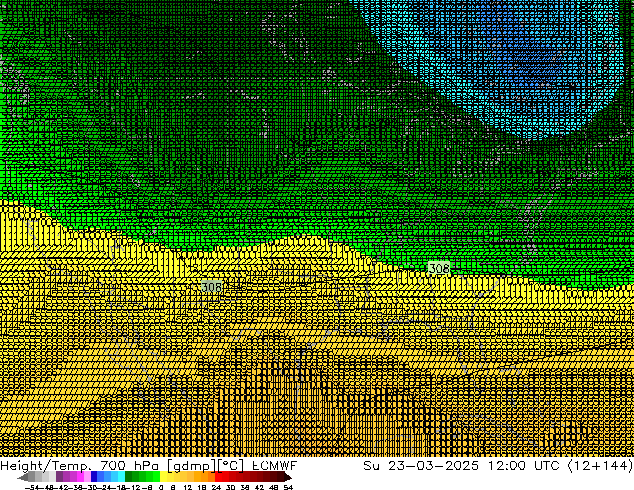The image size is (634, 490).
Task: Pick the dark blue swatch in the legend
Action: (x=94, y=476)
